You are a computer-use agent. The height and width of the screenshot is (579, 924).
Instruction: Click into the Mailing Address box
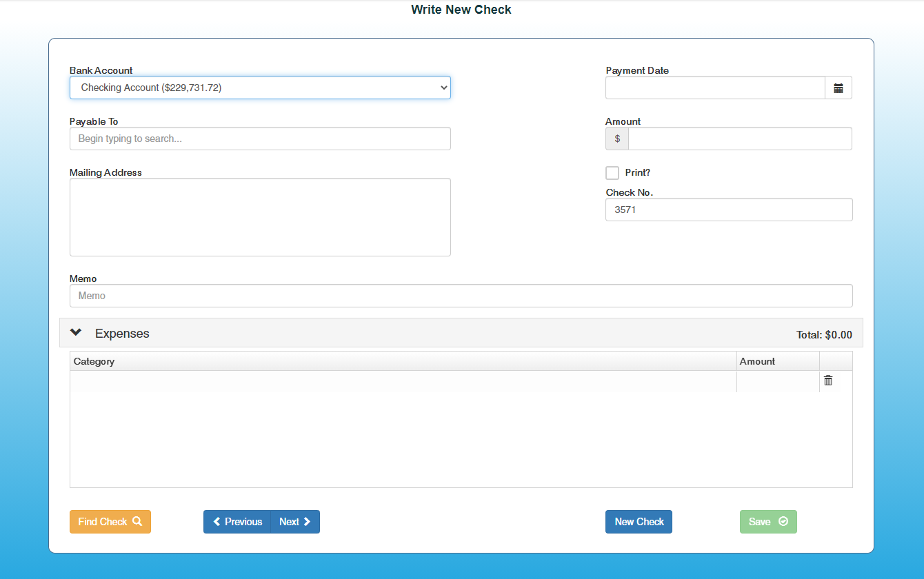pos(260,217)
